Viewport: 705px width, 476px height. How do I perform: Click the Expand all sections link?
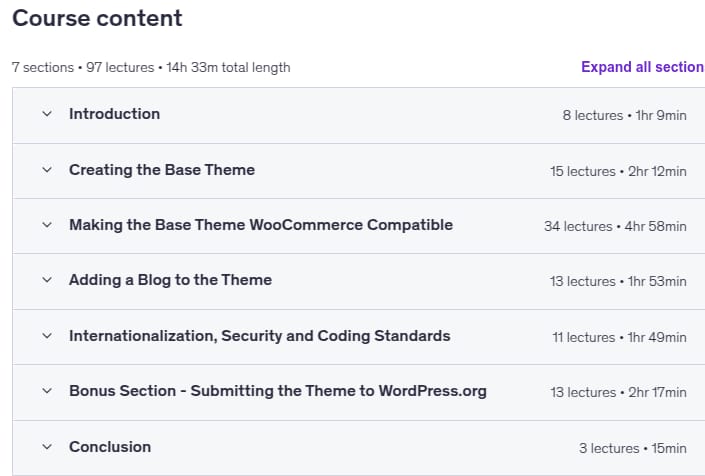pos(643,67)
